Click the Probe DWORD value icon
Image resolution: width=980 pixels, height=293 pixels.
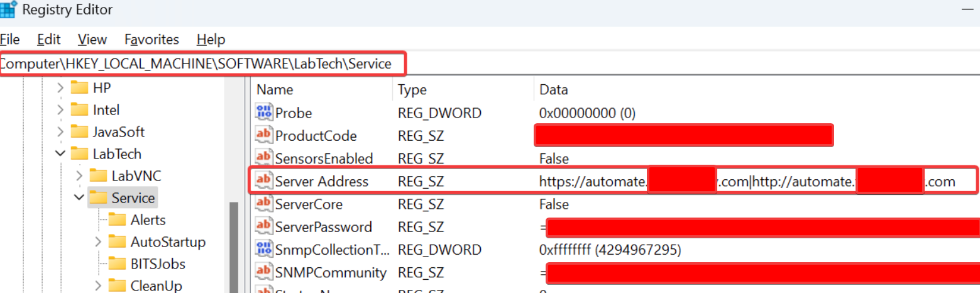264,113
